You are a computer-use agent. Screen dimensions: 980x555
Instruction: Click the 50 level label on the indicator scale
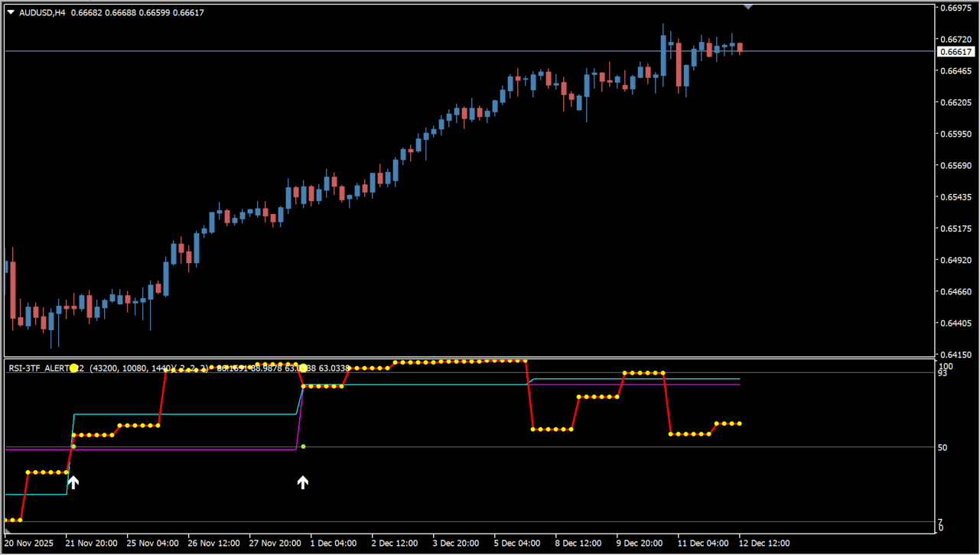coord(943,447)
